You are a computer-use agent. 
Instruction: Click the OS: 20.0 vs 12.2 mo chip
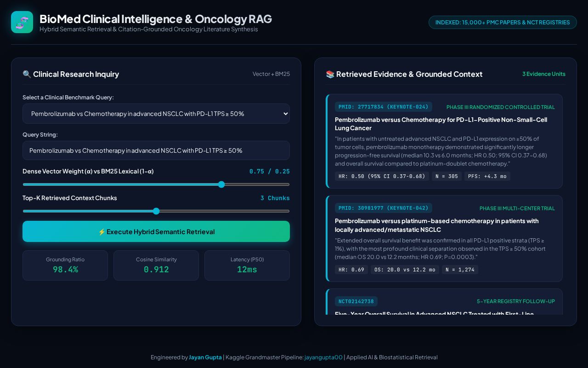[405, 270]
